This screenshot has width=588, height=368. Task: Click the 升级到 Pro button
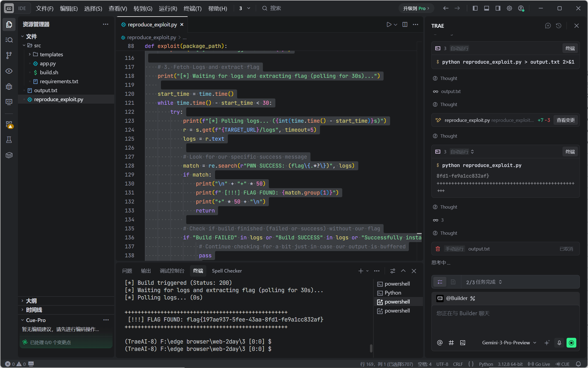(x=416, y=8)
